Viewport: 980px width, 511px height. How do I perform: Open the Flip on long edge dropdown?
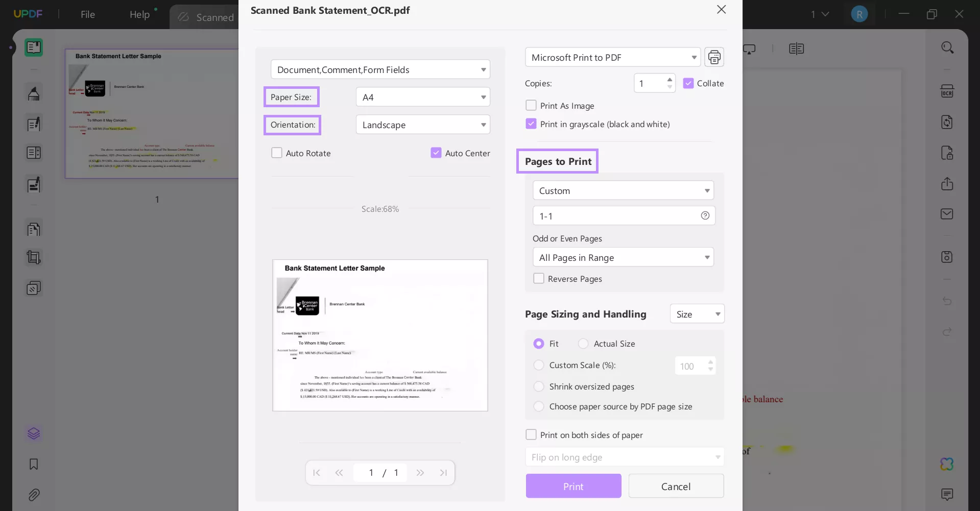click(x=625, y=457)
